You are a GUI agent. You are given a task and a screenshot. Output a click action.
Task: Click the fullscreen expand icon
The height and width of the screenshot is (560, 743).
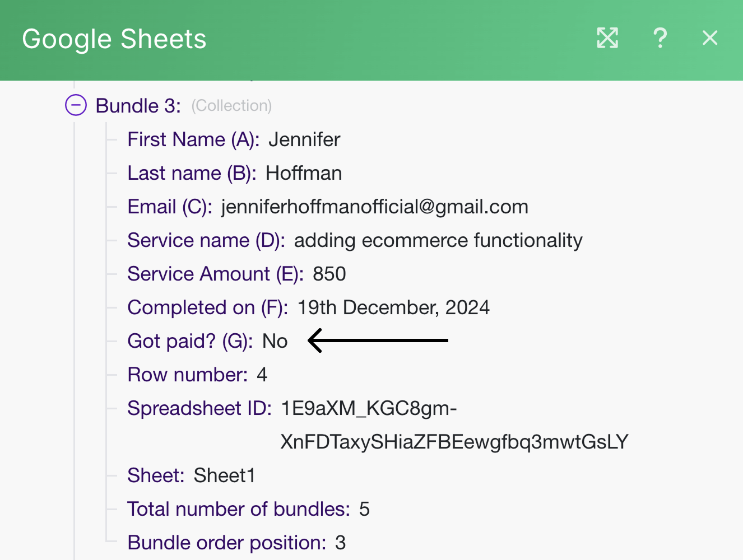[x=607, y=38]
